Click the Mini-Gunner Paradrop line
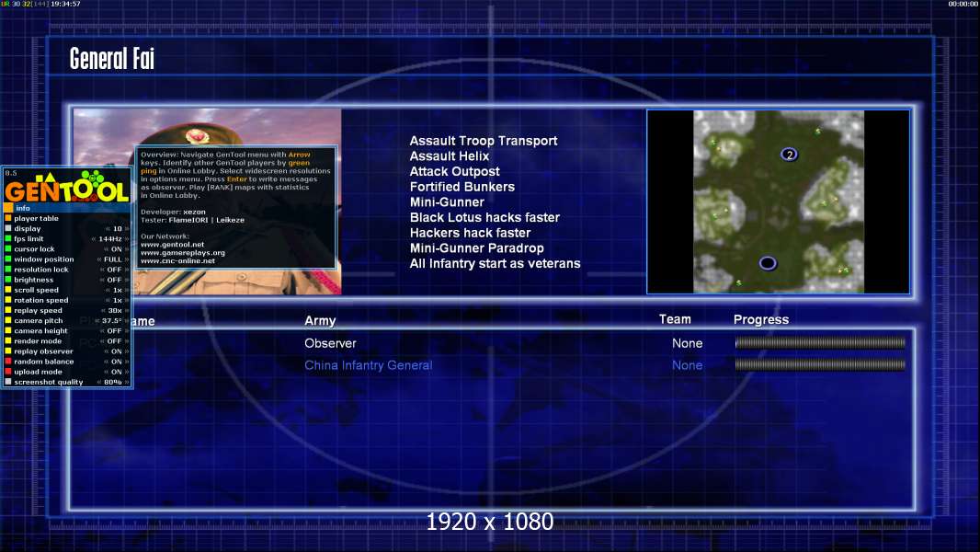The image size is (980, 552). tap(476, 248)
